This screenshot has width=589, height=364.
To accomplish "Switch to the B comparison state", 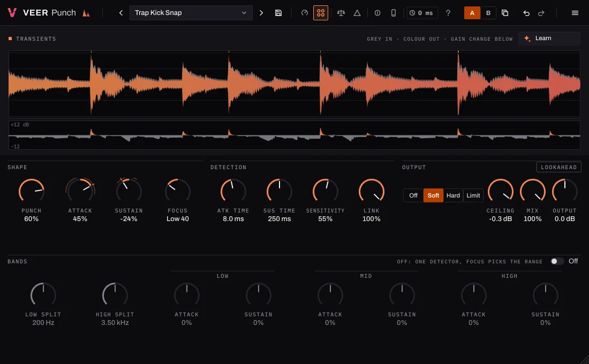I will tap(488, 13).
